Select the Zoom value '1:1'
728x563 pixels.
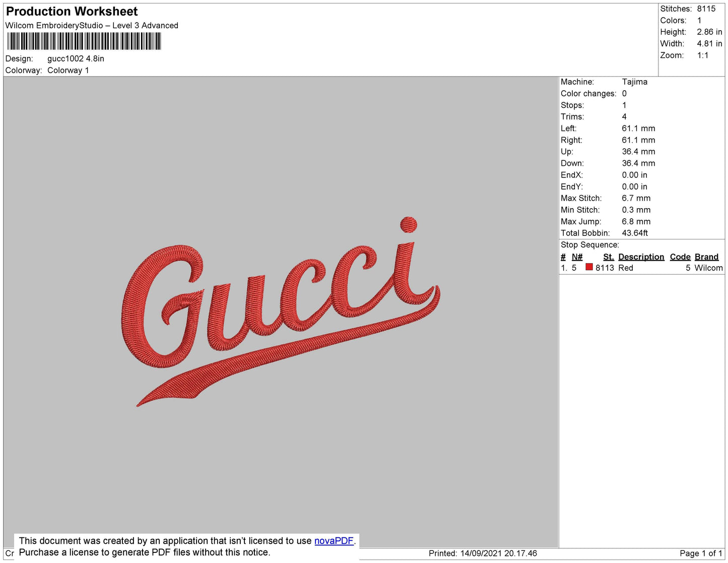tap(703, 55)
